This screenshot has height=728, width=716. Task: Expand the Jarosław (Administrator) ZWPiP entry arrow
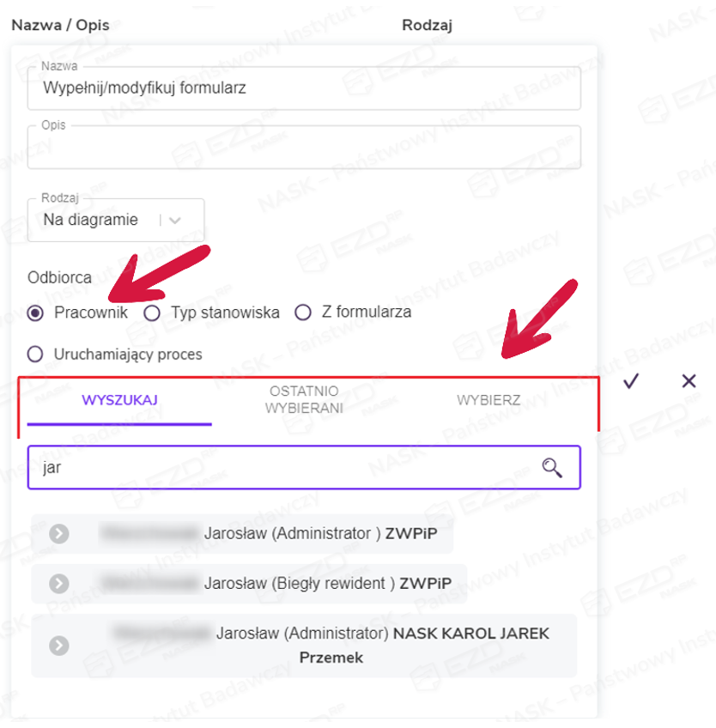coord(58,534)
